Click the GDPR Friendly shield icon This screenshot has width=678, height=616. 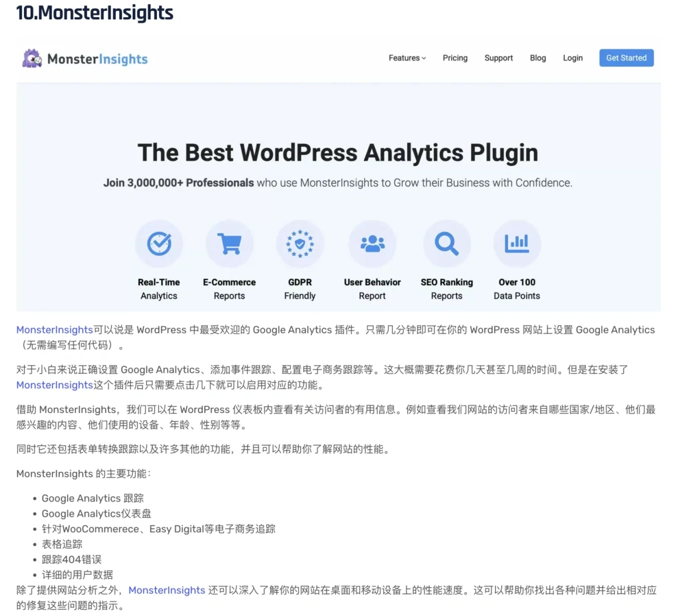coord(301,243)
